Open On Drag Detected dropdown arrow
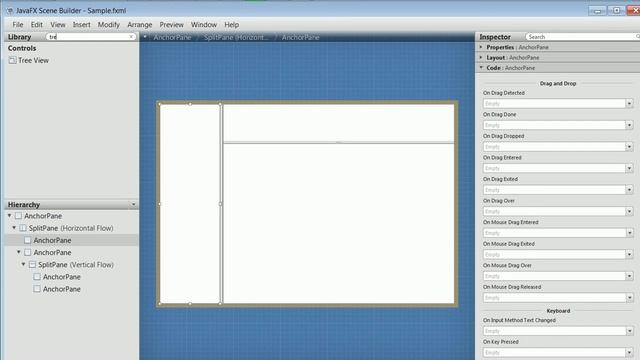 pos(629,104)
